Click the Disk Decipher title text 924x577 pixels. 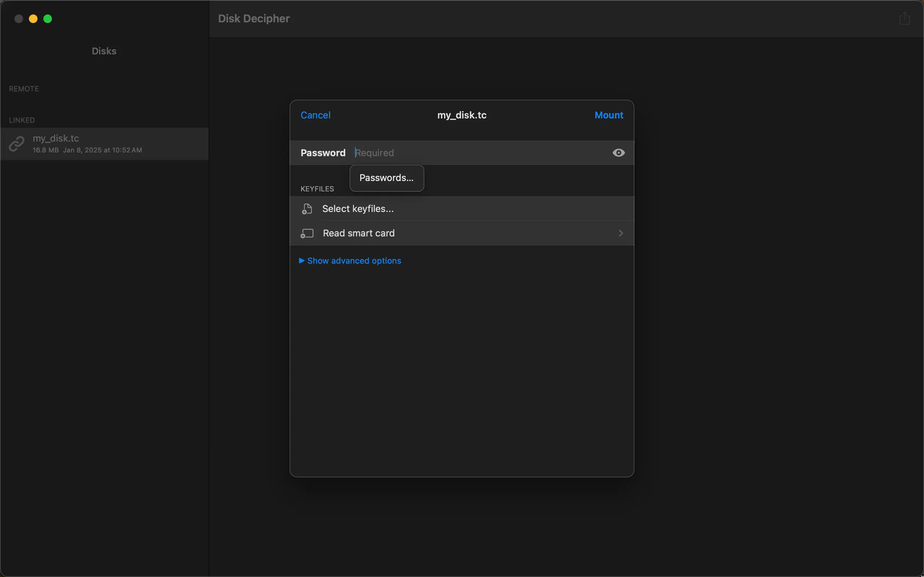[253, 18]
